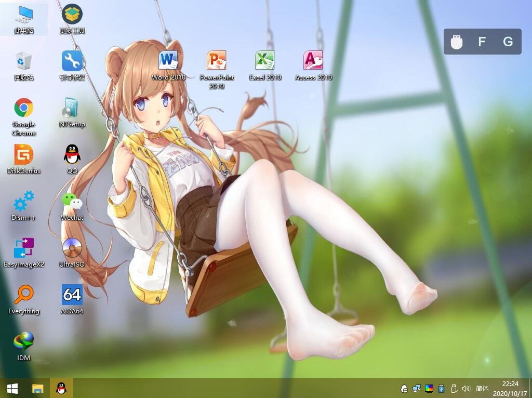Click the white chat bubble tray icon
This screenshot has height=398, width=532.
pyautogui.click(x=404, y=389)
